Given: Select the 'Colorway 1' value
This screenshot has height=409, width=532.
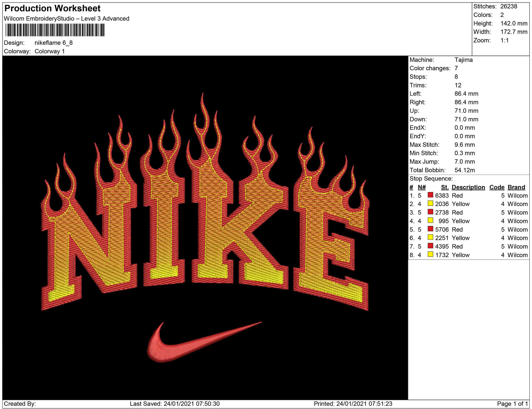Looking at the screenshot, I should 50,51.
